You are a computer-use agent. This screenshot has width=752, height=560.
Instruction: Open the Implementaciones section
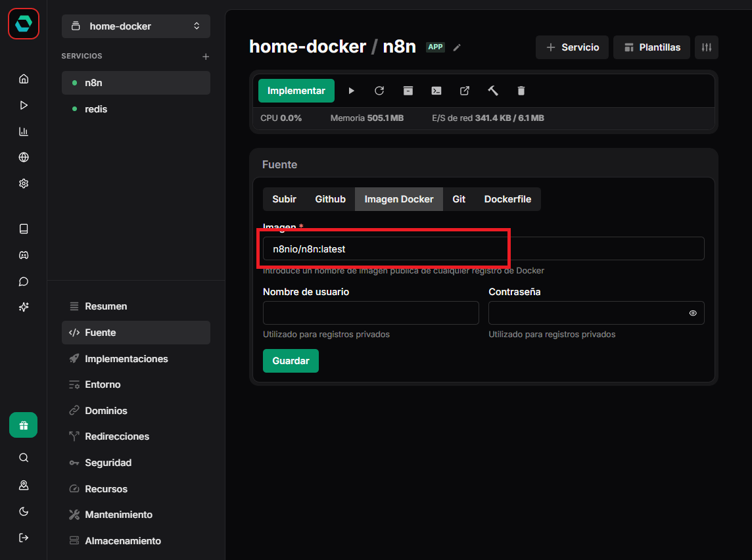point(135,359)
